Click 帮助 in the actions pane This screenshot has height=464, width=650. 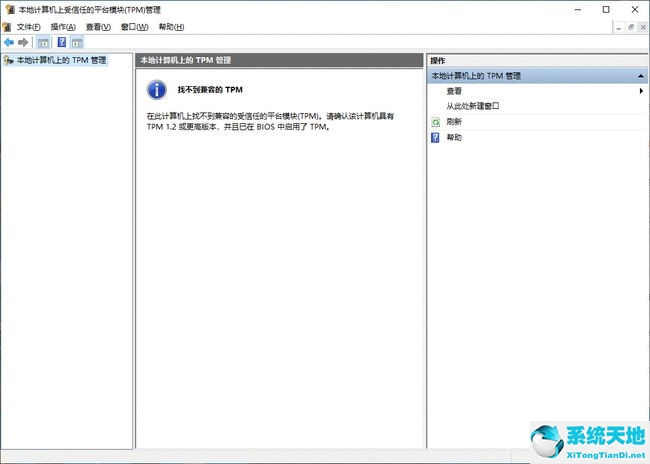(454, 137)
